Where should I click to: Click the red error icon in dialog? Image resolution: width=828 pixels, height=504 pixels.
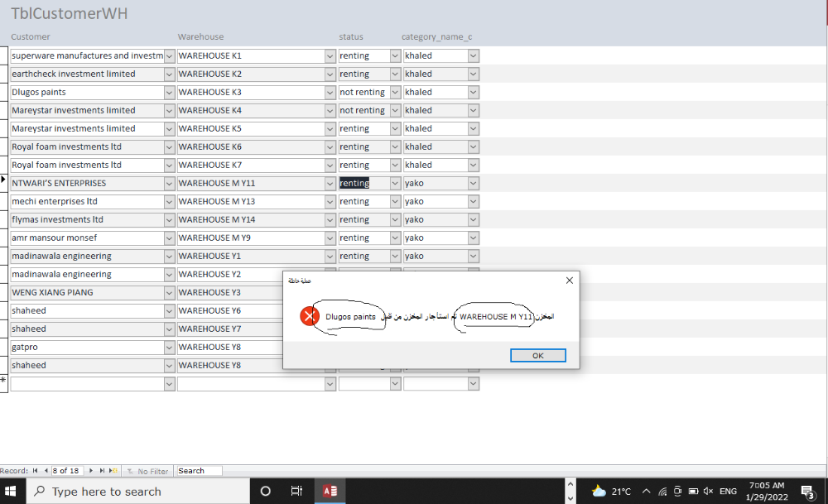click(x=310, y=316)
